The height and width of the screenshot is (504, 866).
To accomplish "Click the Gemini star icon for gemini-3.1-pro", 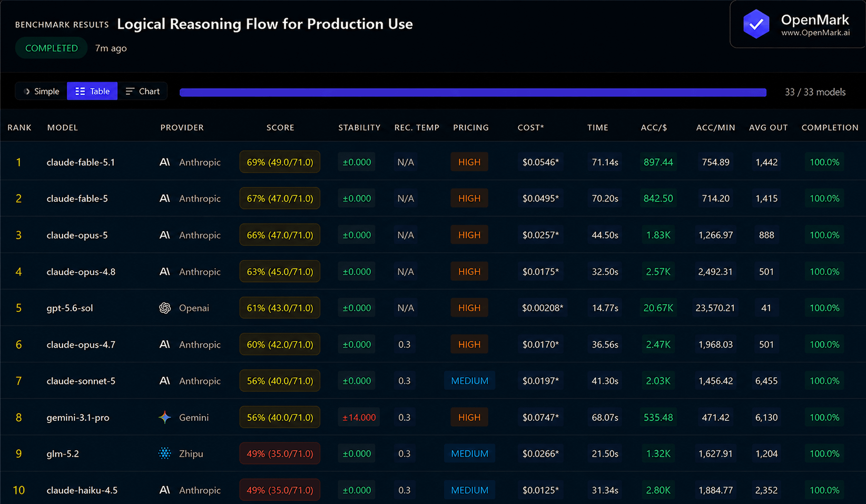I will coord(165,418).
